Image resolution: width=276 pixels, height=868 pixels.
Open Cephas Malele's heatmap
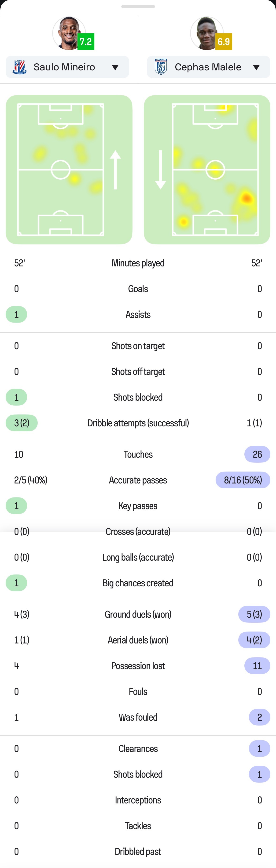(207, 170)
